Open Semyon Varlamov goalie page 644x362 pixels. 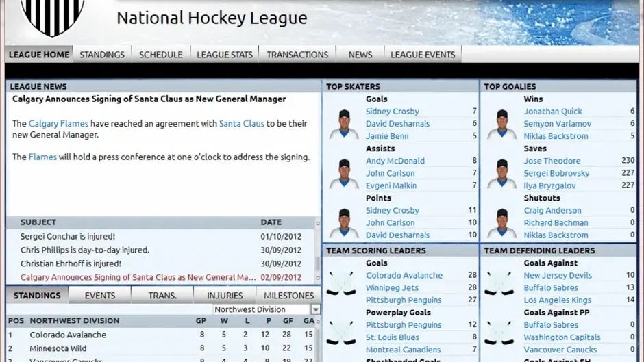558,124
